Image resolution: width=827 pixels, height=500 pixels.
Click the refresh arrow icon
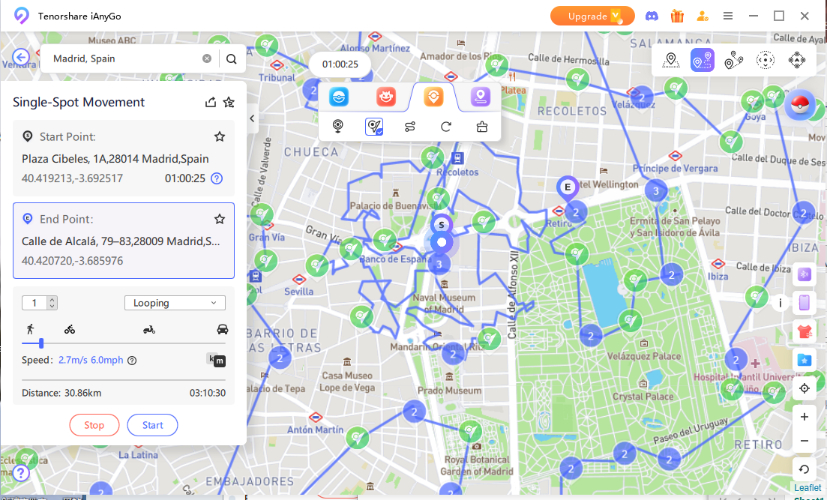[446, 127]
